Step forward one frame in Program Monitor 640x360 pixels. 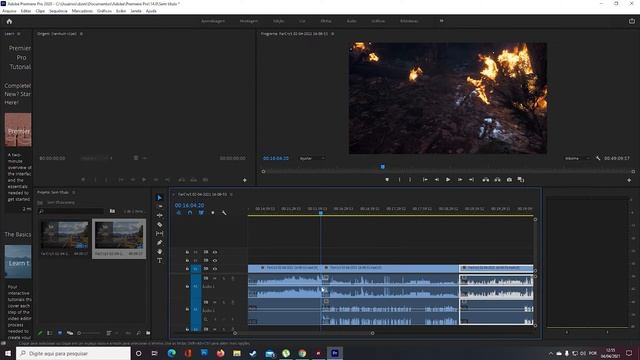(460, 180)
